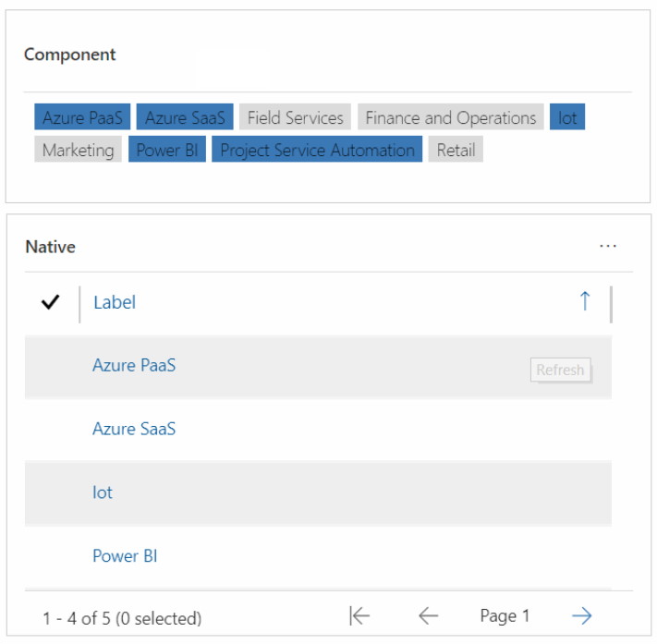This screenshot has height=644, width=657.
Task: Enable the Retail filter chip
Action: coord(456,149)
